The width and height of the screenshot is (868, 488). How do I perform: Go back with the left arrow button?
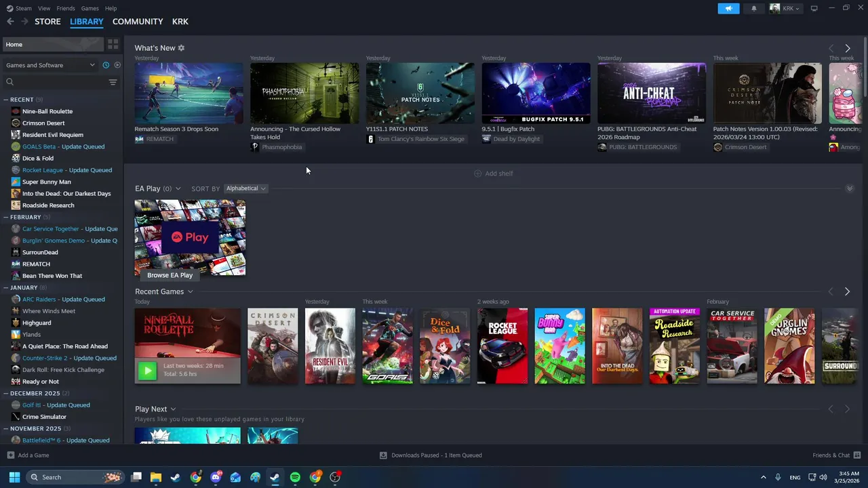tap(10, 22)
